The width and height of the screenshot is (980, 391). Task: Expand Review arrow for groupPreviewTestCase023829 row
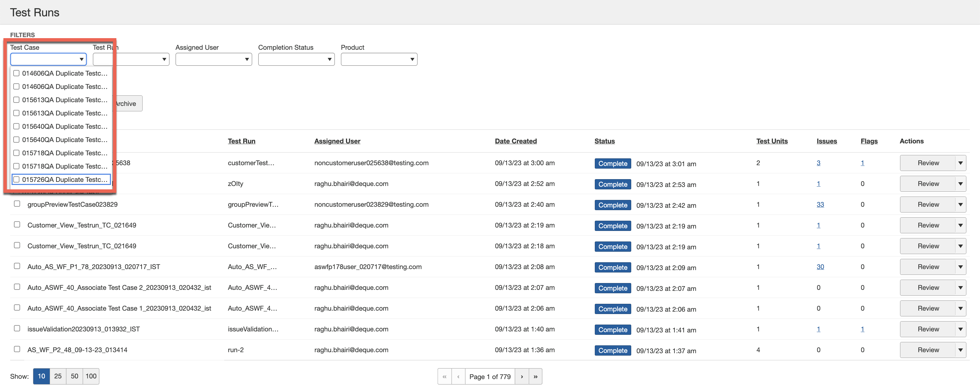[960, 204]
